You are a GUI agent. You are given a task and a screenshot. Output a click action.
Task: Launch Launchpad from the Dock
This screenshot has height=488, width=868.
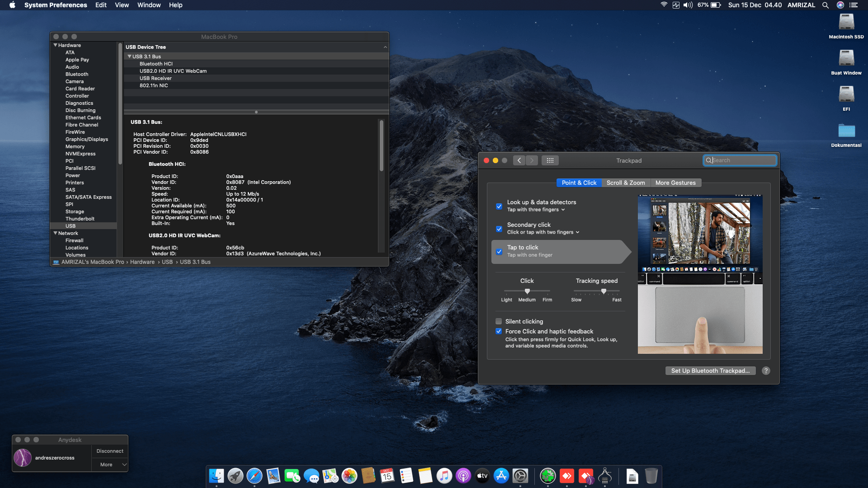(x=236, y=476)
